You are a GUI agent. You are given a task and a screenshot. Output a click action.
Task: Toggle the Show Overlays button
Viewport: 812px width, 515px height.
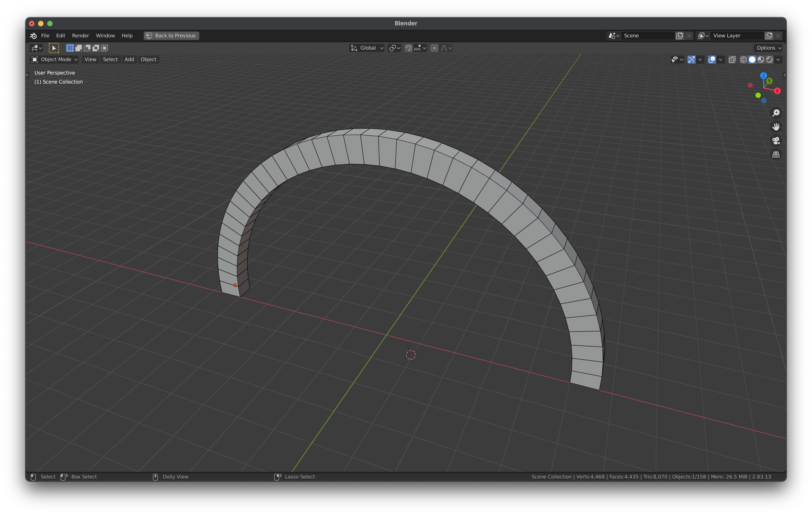[x=712, y=60]
